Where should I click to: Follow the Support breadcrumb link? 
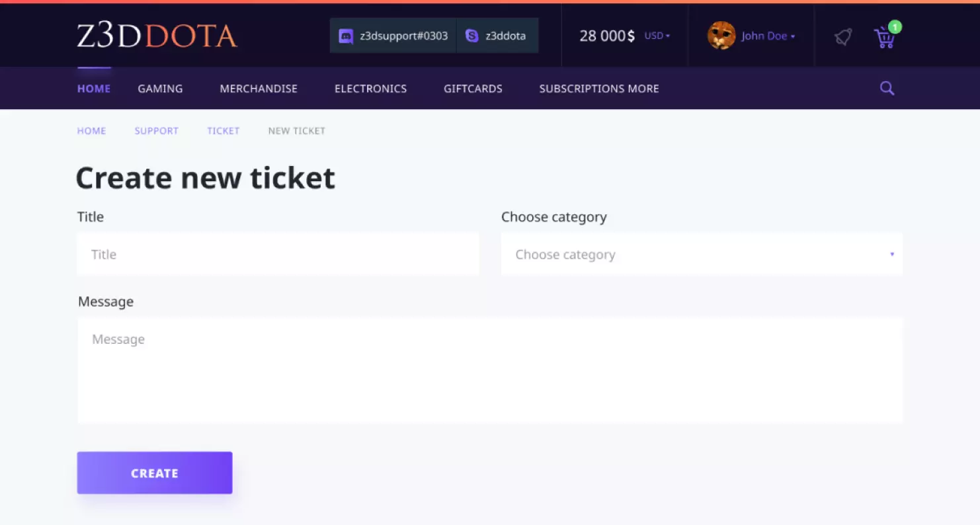pos(157,131)
